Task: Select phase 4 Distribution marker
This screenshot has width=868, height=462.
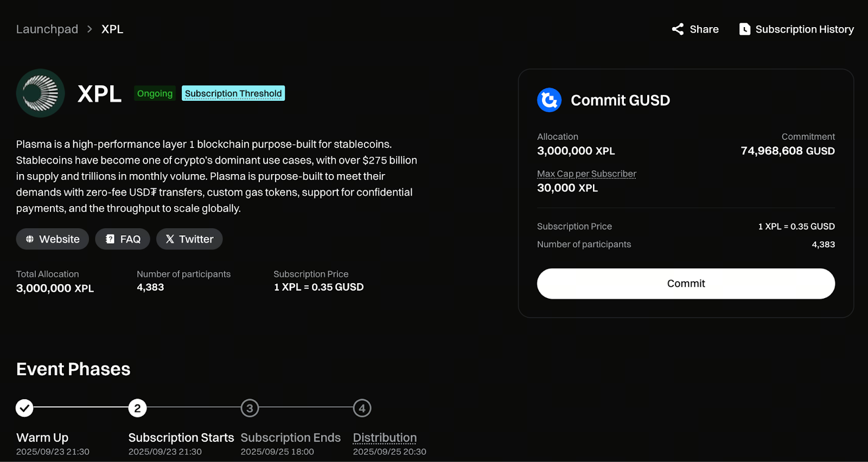Action: pyautogui.click(x=362, y=408)
